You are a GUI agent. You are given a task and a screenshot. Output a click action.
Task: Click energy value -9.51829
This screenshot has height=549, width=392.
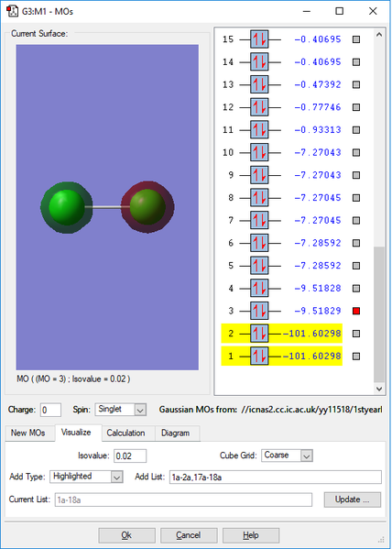318,311
